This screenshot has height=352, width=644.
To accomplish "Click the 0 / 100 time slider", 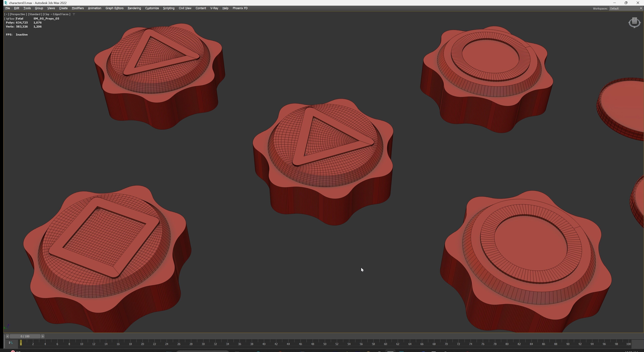I will click(x=25, y=336).
